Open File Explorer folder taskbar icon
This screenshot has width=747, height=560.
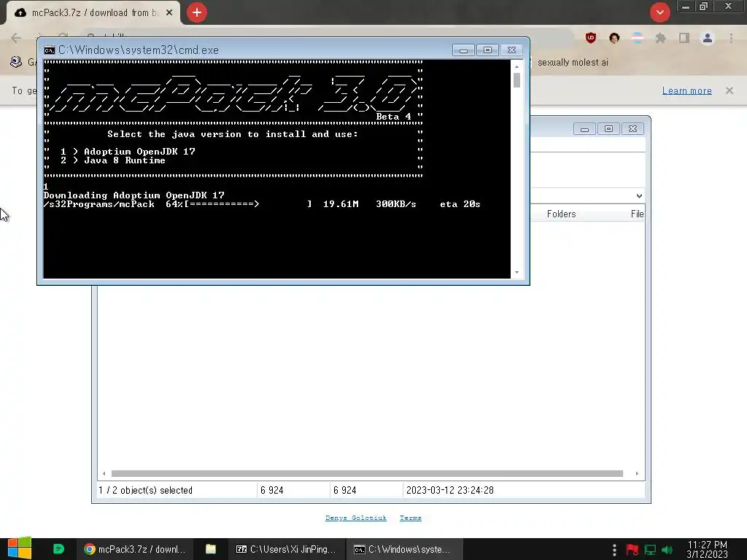(x=211, y=550)
